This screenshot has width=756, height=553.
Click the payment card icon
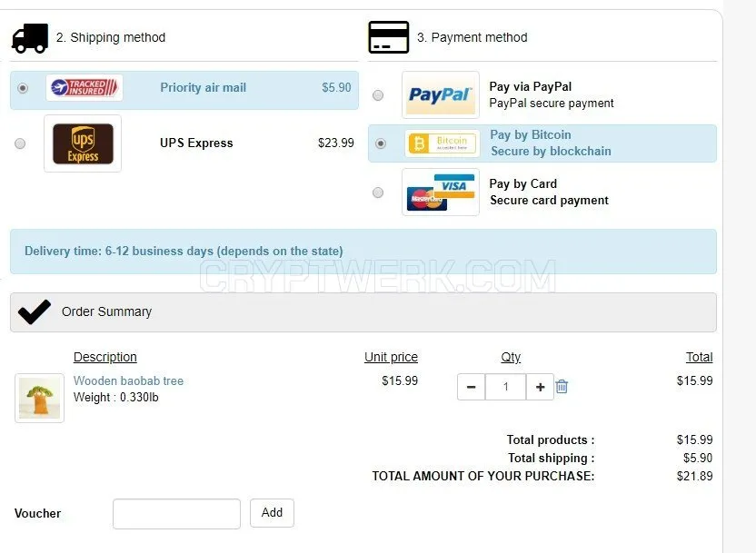point(389,37)
